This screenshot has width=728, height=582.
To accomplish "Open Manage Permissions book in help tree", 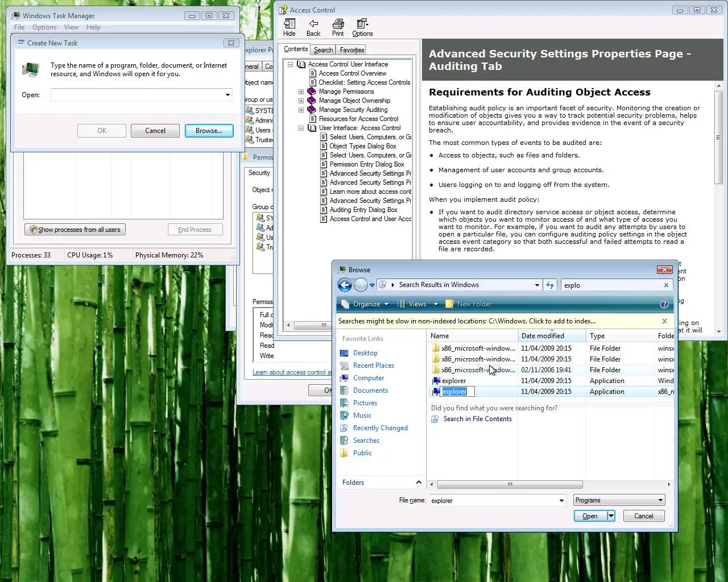I will pyautogui.click(x=346, y=92).
